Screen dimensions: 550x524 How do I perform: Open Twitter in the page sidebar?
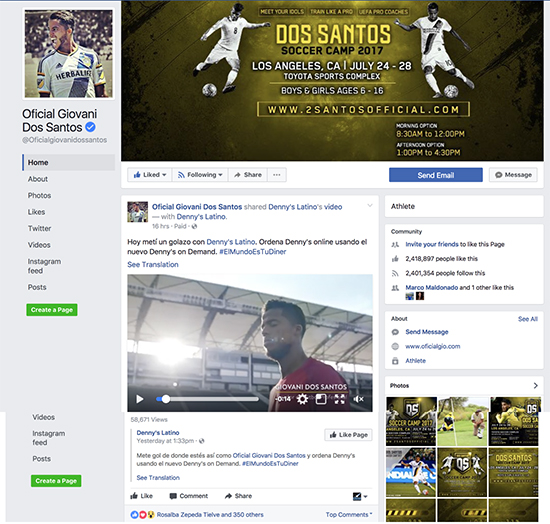coord(40,228)
